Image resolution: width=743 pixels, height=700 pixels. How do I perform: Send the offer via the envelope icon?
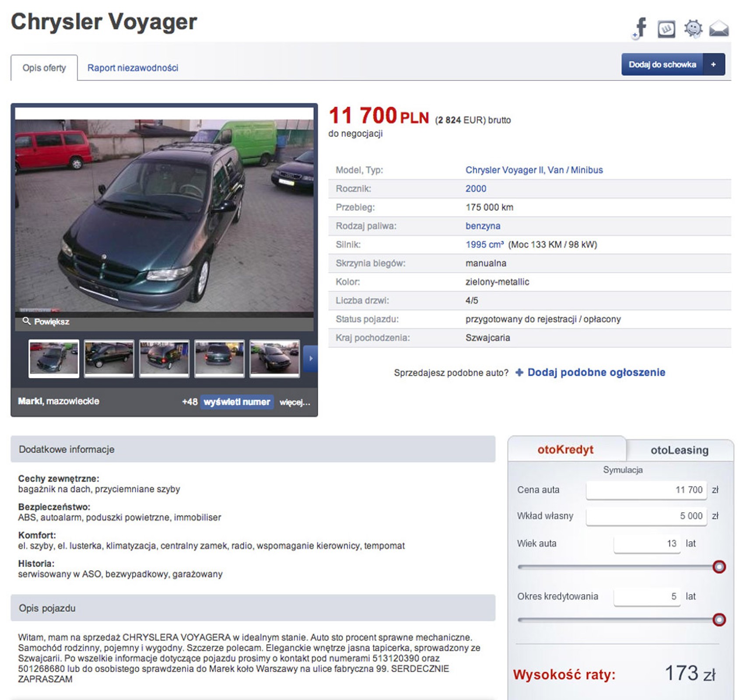[x=719, y=28]
